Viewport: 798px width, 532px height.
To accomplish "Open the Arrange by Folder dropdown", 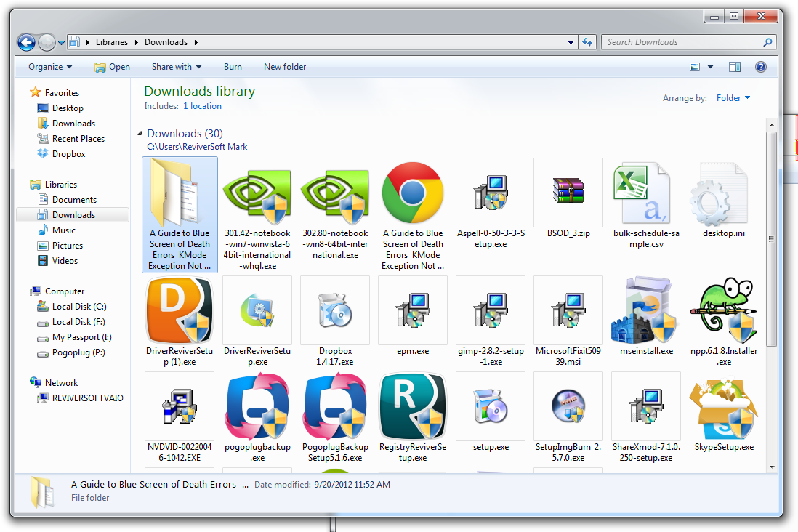I will (x=733, y=97).
